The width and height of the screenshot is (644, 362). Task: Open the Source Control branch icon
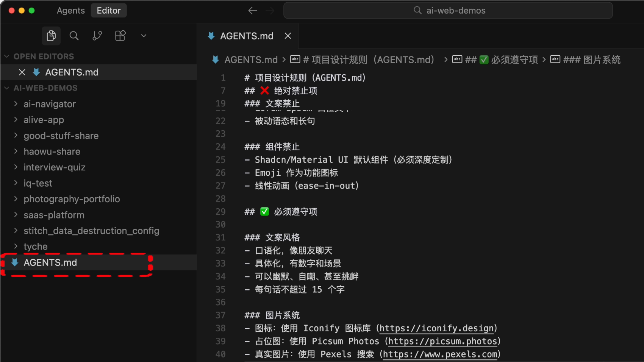click(97, 36)
